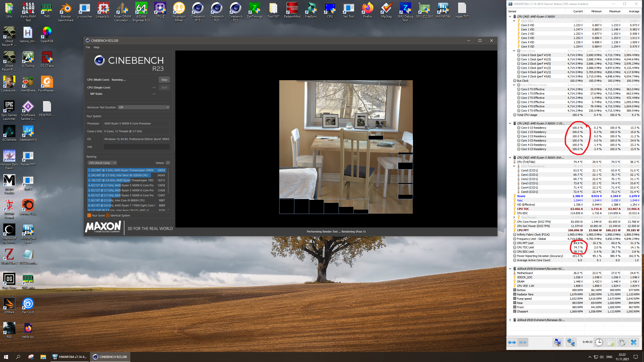Close sensors with the blue X icon
This screenshot has width=644, height=362.
click(633, 342)
